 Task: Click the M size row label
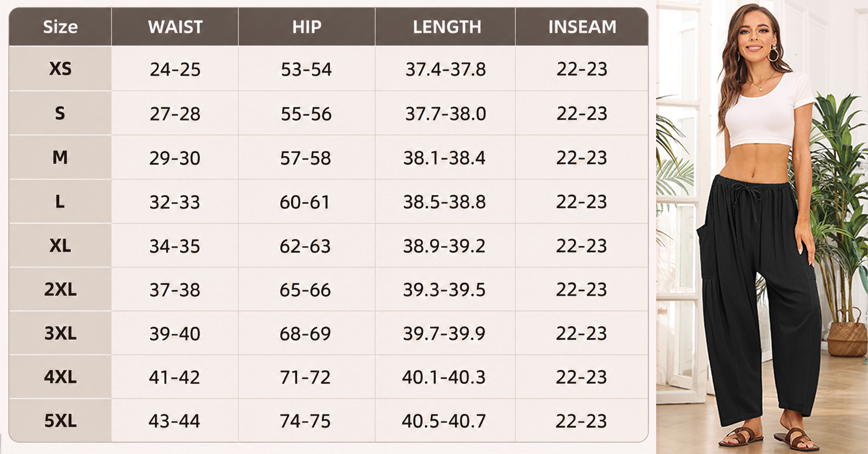(60, 157)
